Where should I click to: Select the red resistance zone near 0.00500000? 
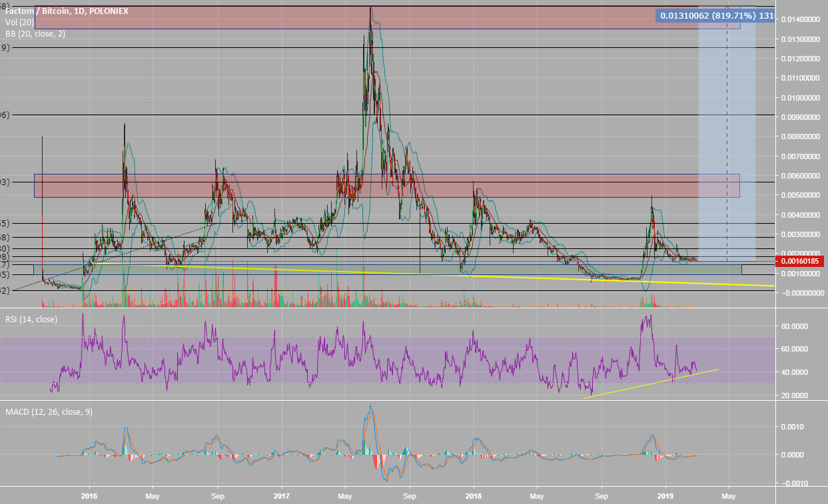[x=386, y=186]
